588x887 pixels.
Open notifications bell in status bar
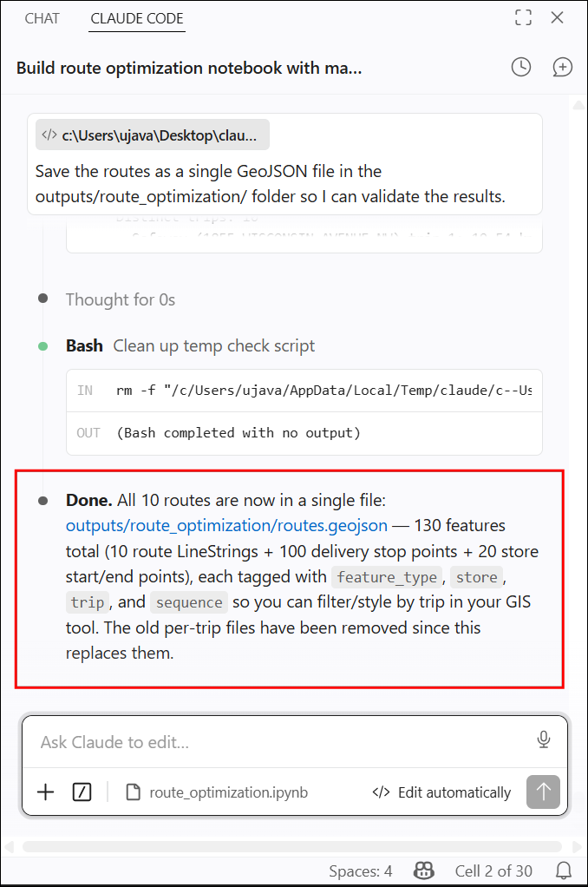(564, 871)
